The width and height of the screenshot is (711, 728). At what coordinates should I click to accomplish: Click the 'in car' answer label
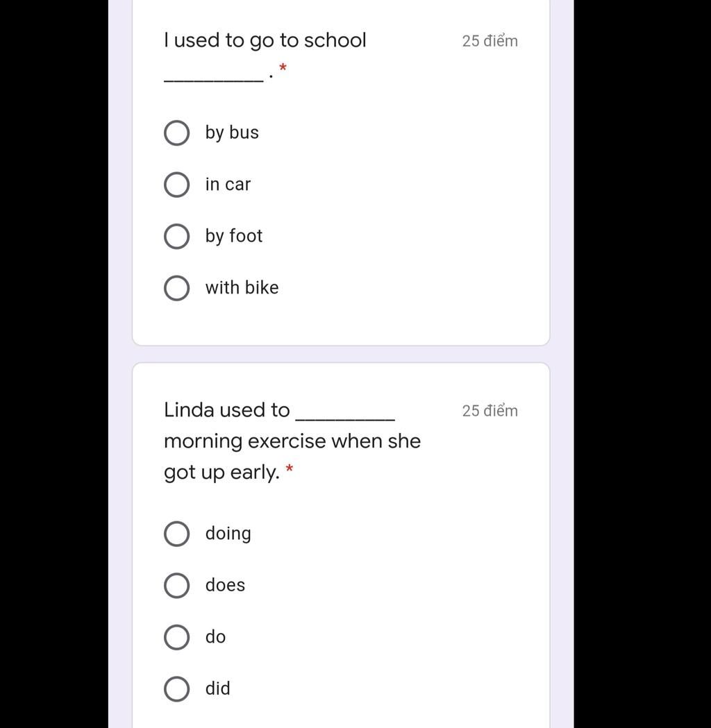[228, 185]
